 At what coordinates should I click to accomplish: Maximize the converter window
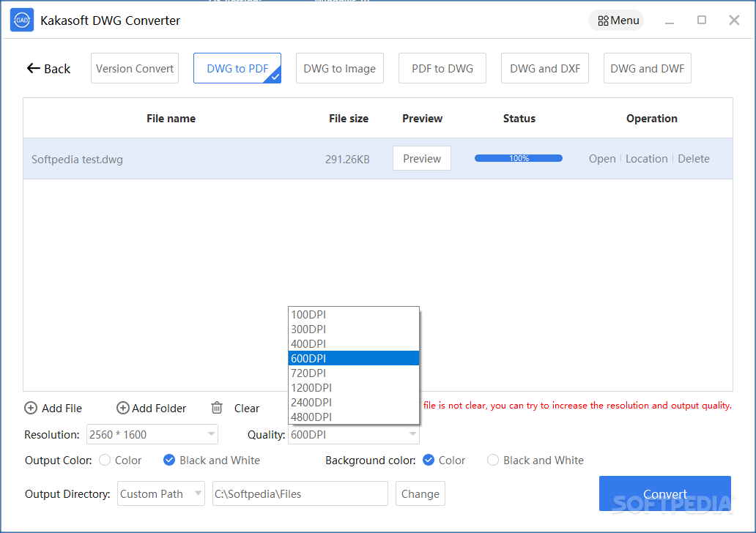point(702,20)
